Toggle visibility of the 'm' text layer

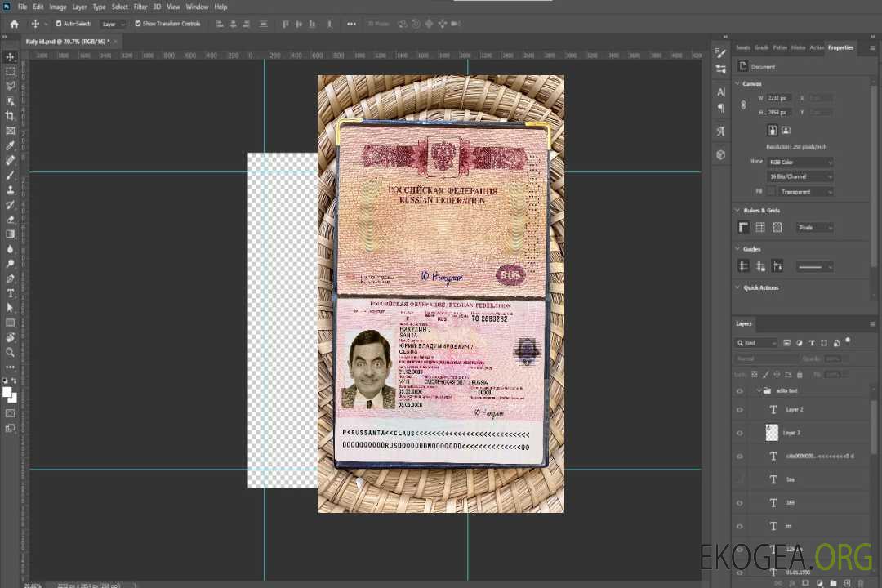740,527
